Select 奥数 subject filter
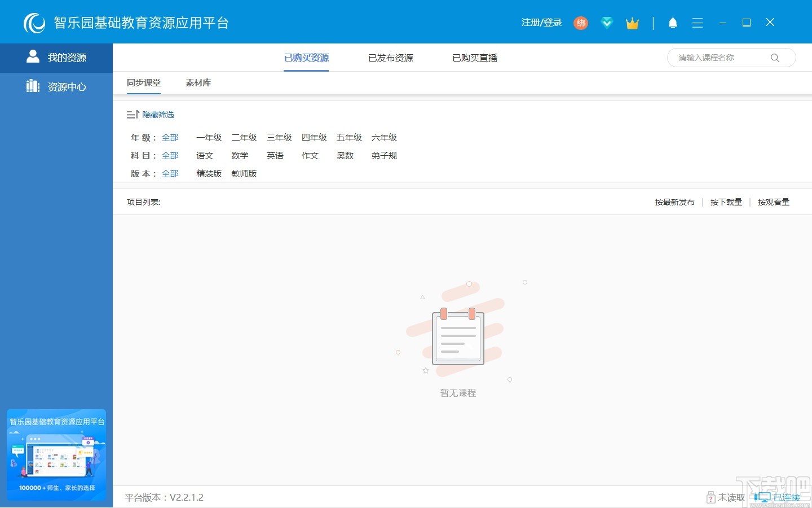Viewport: 812px width, 508px height. 345,156
